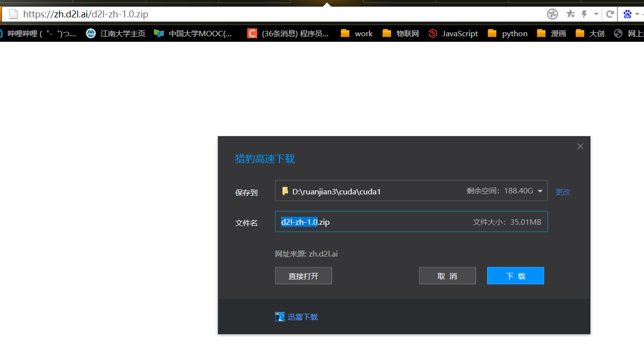Click the 猎豹高速下载 dialog title
Image resolution: width=644 pixels, height=354 pixels.
coord(265,159)
